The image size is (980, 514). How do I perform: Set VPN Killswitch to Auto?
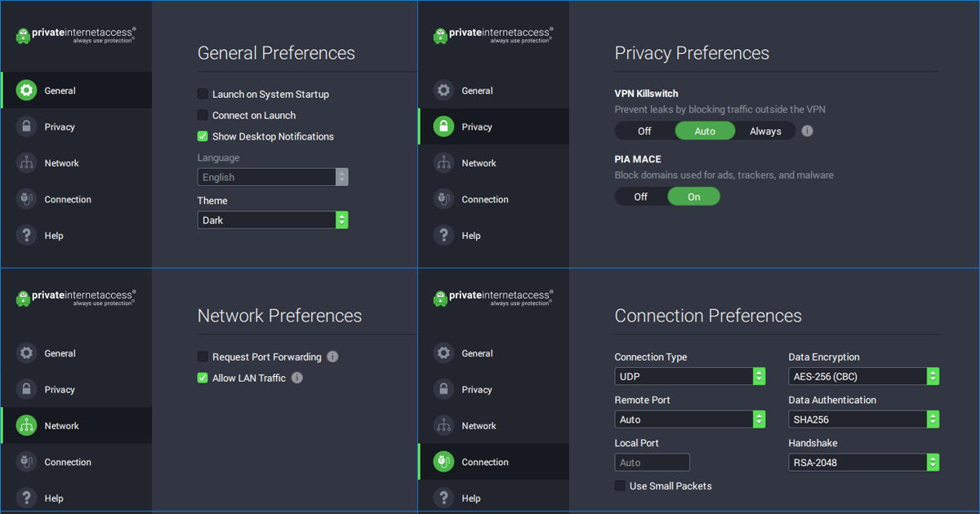(705, 131)
